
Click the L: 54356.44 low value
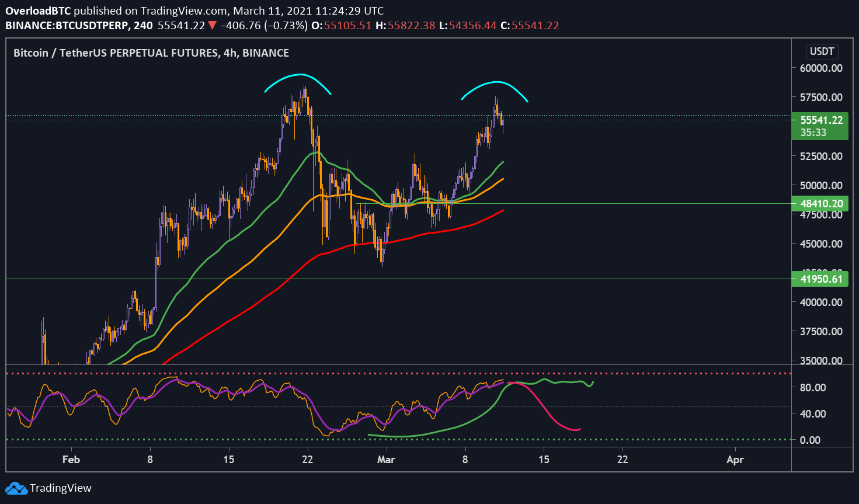tap(468, 26)
